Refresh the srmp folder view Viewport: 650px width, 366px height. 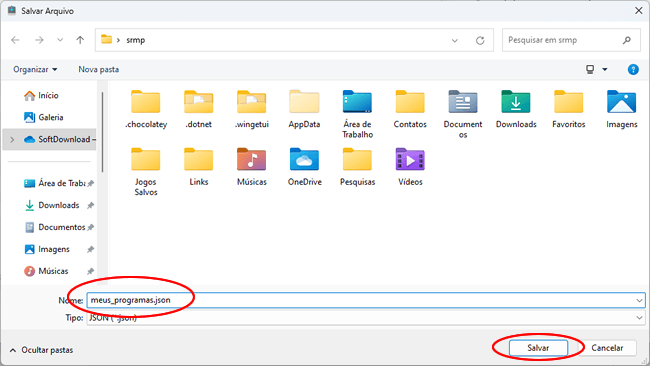(x=480, y=41)
